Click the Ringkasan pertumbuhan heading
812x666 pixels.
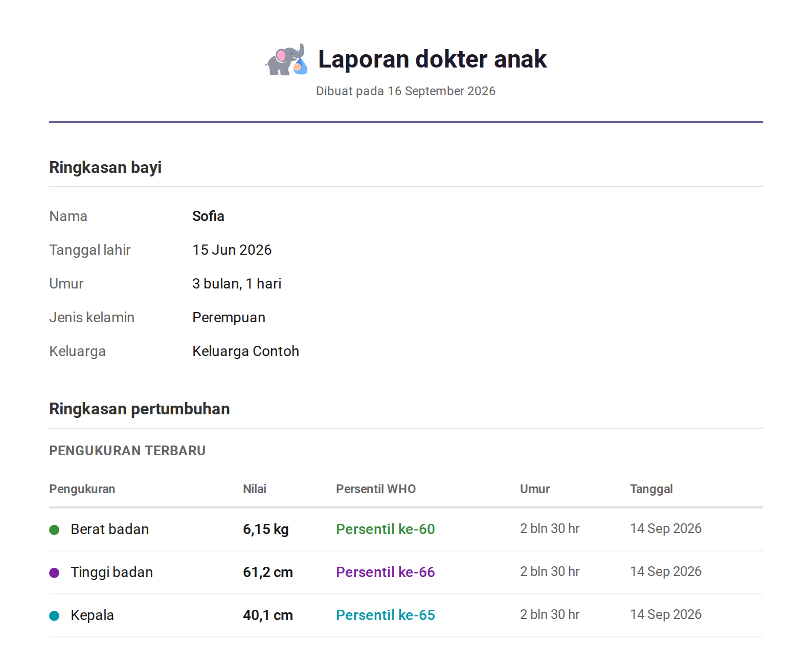[140, 409]
